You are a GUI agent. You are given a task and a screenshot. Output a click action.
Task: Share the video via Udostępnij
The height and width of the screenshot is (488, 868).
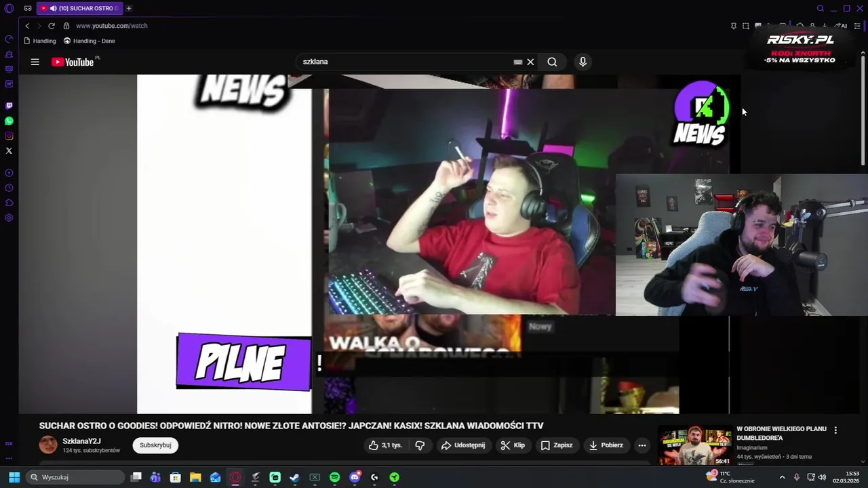point(462,445)
